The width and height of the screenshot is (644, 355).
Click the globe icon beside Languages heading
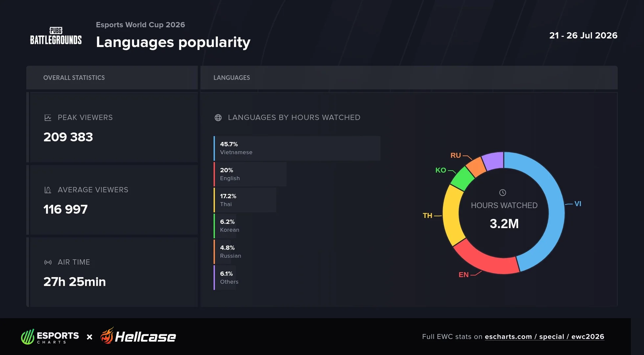pos(218,118)
